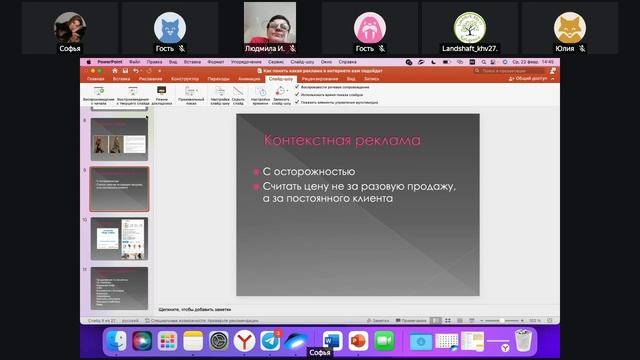Viewport: 640px width, 360px height.
Task: Open the Вставка ribbon tab
Action: [x=121, y=79]
